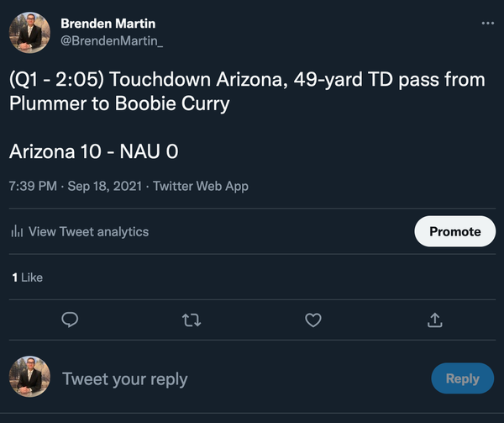The width and height of the screenshot is (504, 423).
Task: Open the three-dot more options menu
Action: pos(488,24)
